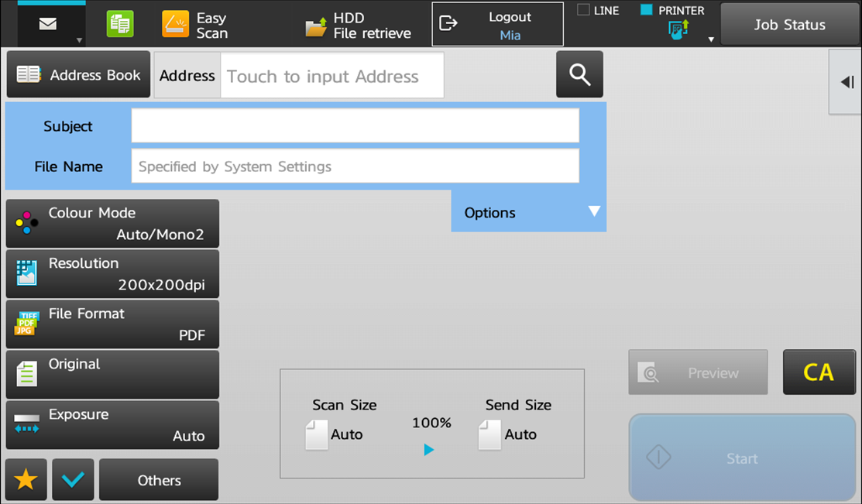Viewport: 862px width, 504px height.
Task: Click the Subject input field
Action: point(355,126)
